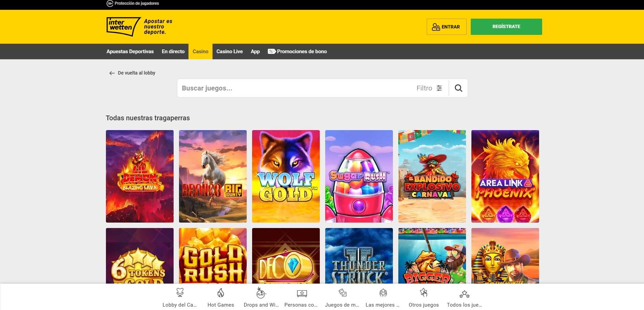
Task: Open the Personas co... category icon
Action: pyautogui.click(x=302, y=293)
